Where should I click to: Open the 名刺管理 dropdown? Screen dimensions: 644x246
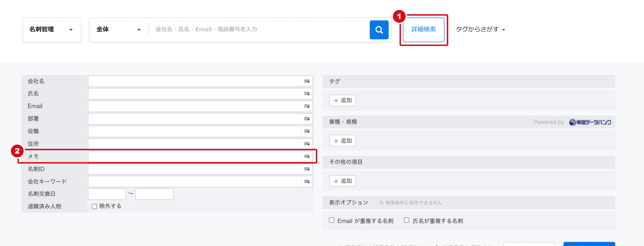pyautogui.click(x=52, y=30)
